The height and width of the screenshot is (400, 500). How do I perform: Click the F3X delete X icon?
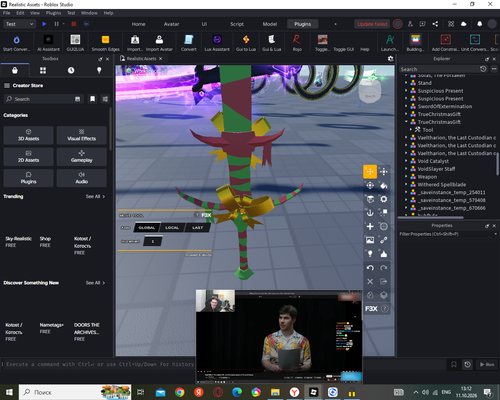tap(370, 281)
